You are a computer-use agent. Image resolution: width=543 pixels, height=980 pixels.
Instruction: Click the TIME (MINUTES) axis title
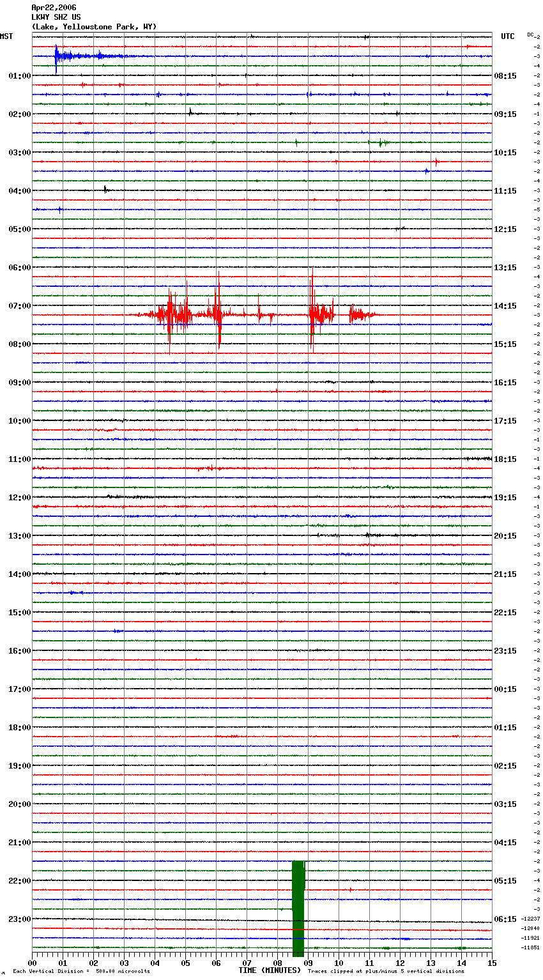tap(270, 970)
